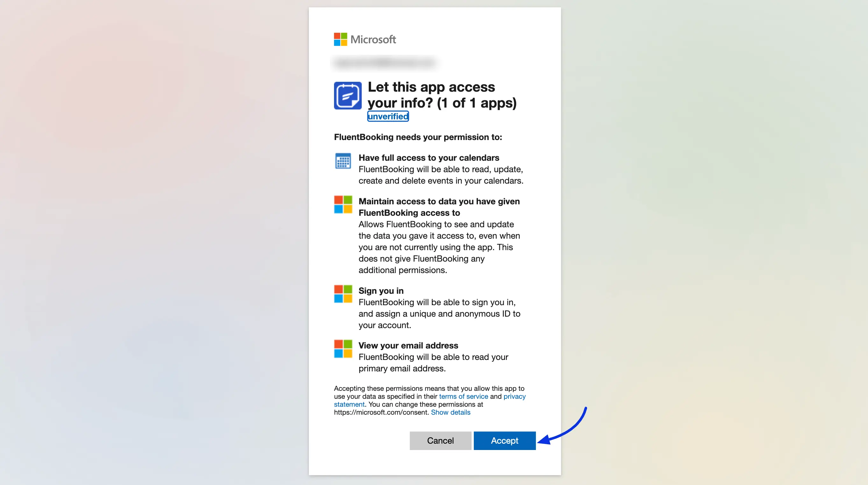
Task: Click the Show details link
Action: click(451, 412)
